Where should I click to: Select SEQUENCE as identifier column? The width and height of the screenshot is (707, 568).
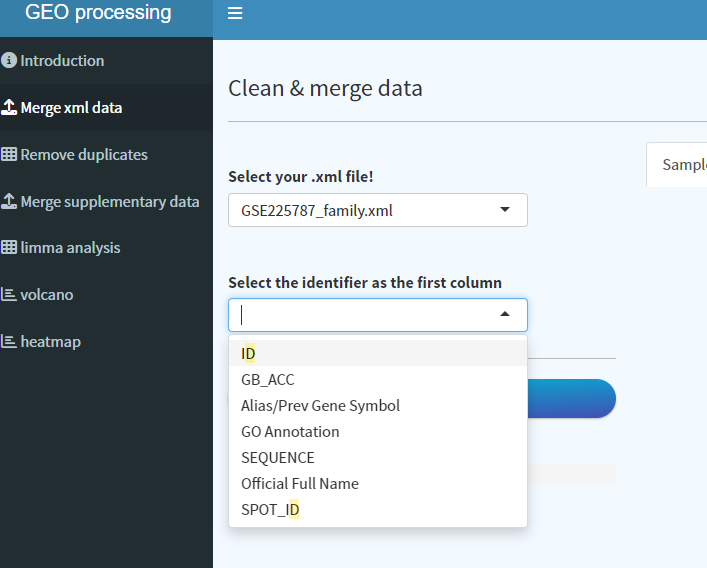pos(378,458)
